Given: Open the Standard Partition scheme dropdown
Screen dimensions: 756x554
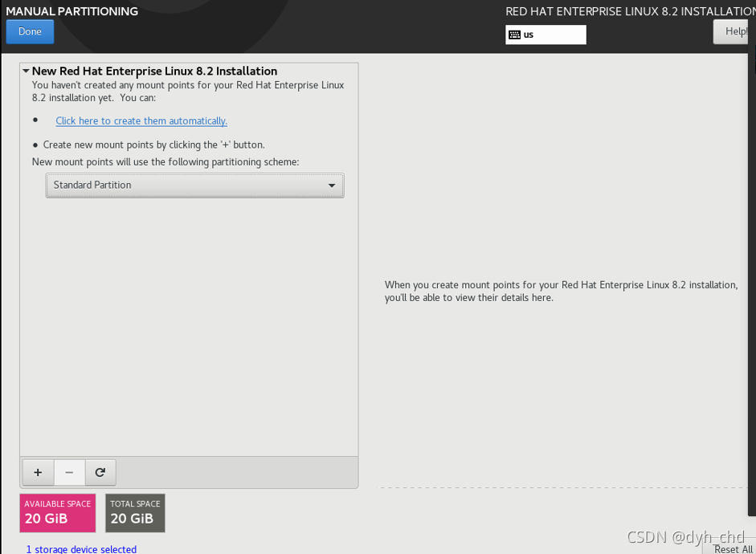Looking at the screenshot, I should tap(194, 185).
